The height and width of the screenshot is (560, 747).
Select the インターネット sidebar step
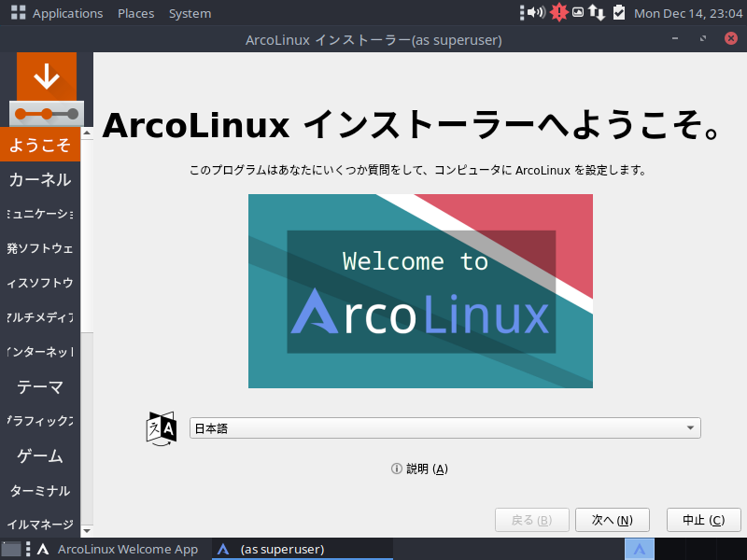pos(40,352)
